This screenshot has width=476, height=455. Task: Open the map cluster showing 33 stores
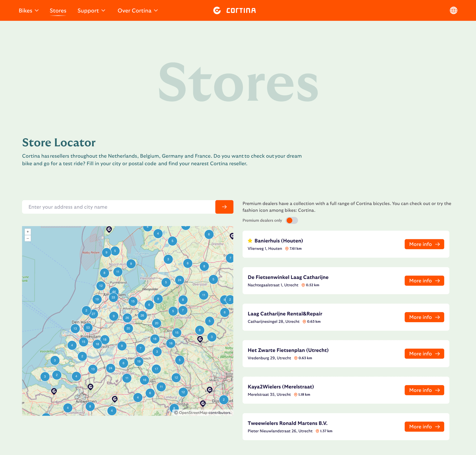[x=113, y=297]
